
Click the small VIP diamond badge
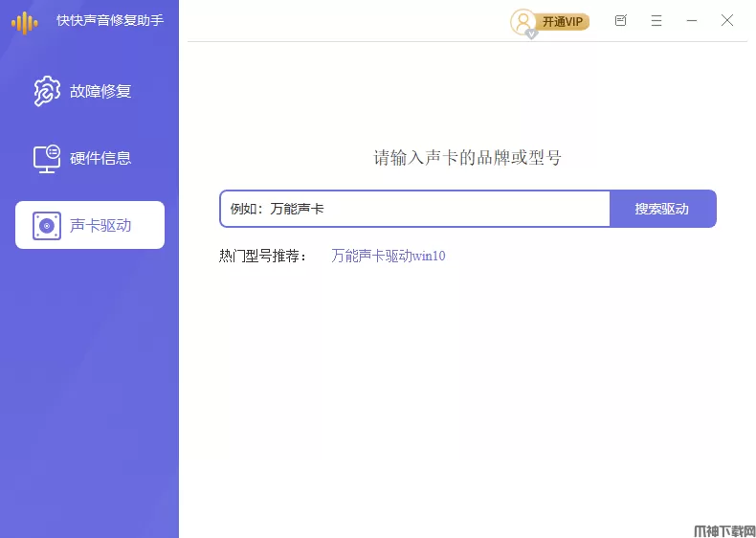(x=531, y=34)
